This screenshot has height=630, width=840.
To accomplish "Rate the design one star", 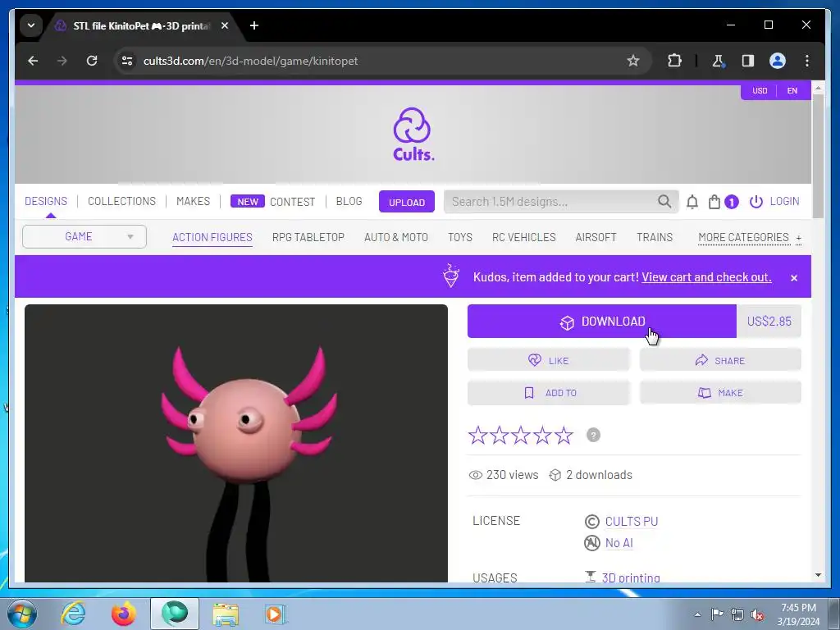I will point(478,435).
